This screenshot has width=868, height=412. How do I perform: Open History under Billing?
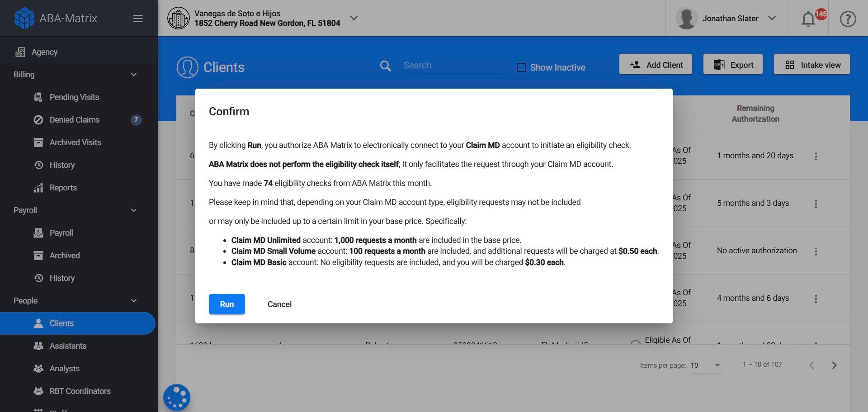click(62, 165)
